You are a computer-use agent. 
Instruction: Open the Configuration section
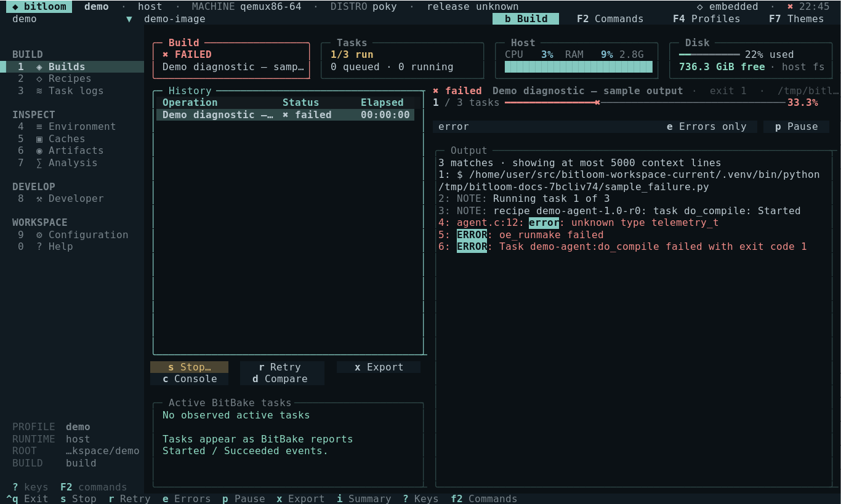click(x=72, y=234)
